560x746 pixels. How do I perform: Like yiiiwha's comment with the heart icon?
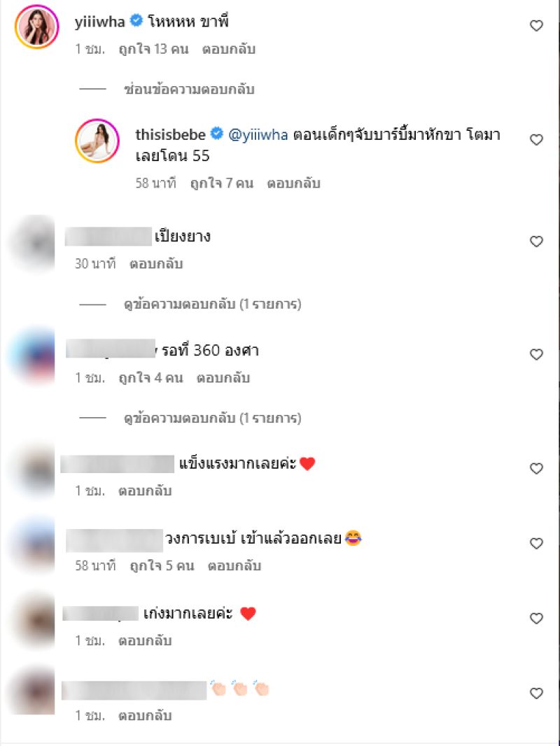coord(536,26)
